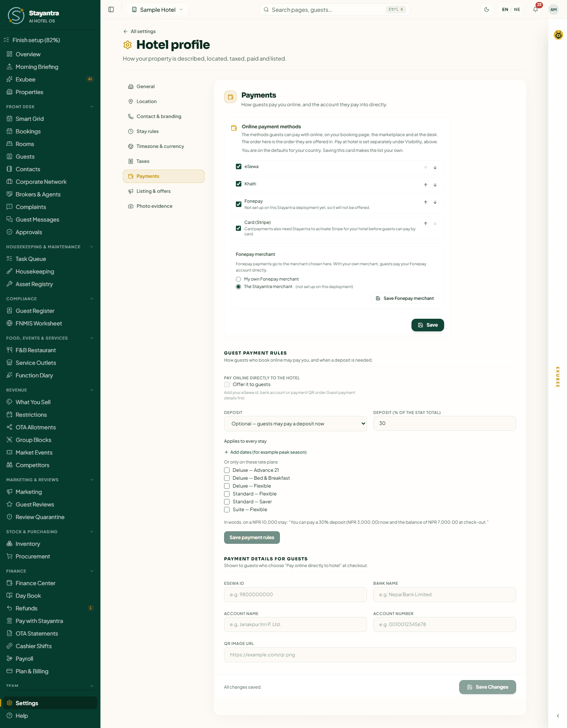This screenshot has height=728, width=567.
Task: Collapse the Front Desk sidebar section
Action: (x=92, y=107)
